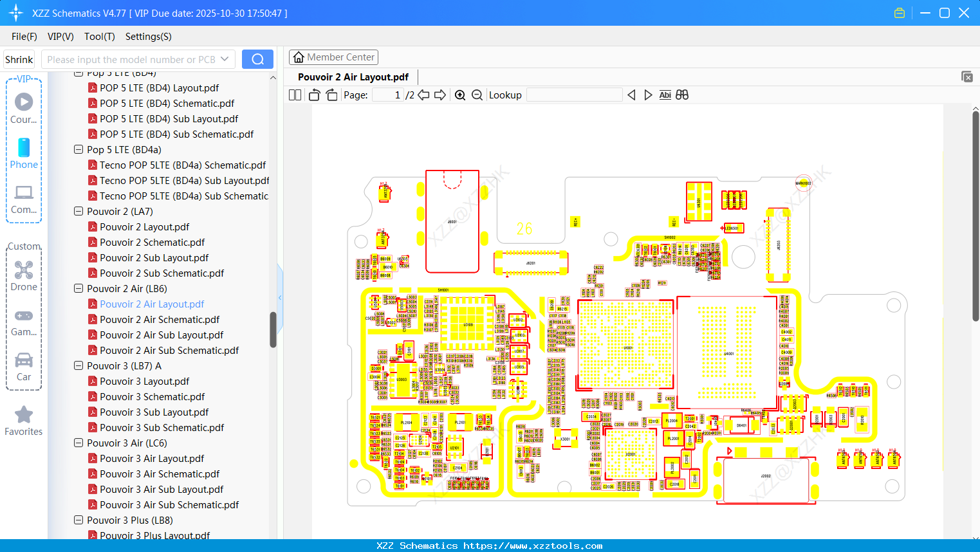Click the blue search button
The image size is (980, 552).
[x=257, y=59]
